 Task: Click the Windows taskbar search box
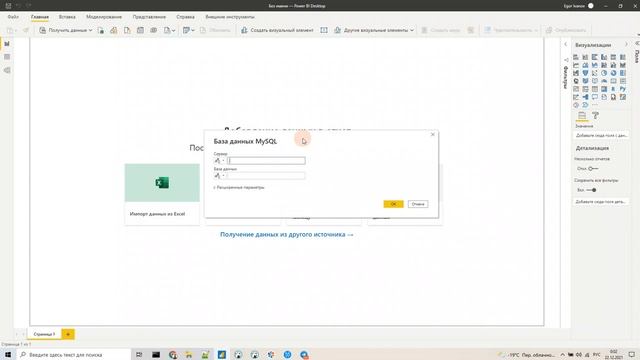click(x=73, y=355)
